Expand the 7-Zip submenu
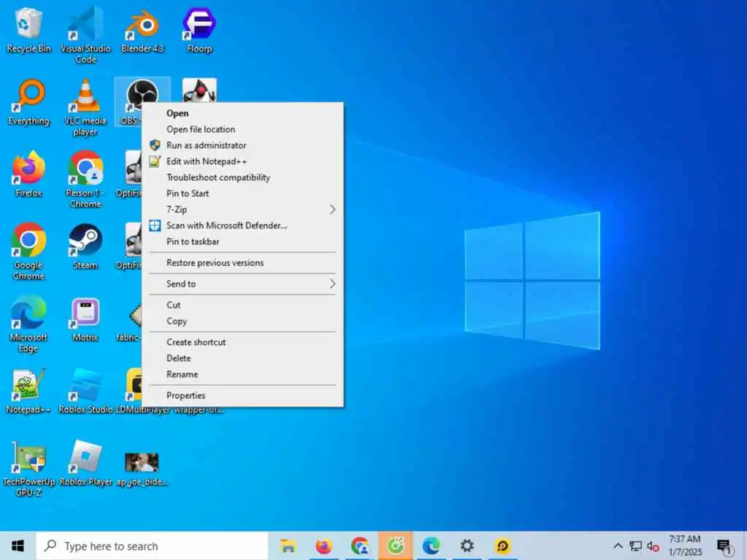Screen dimensions: 747x560 click(242, 209)
